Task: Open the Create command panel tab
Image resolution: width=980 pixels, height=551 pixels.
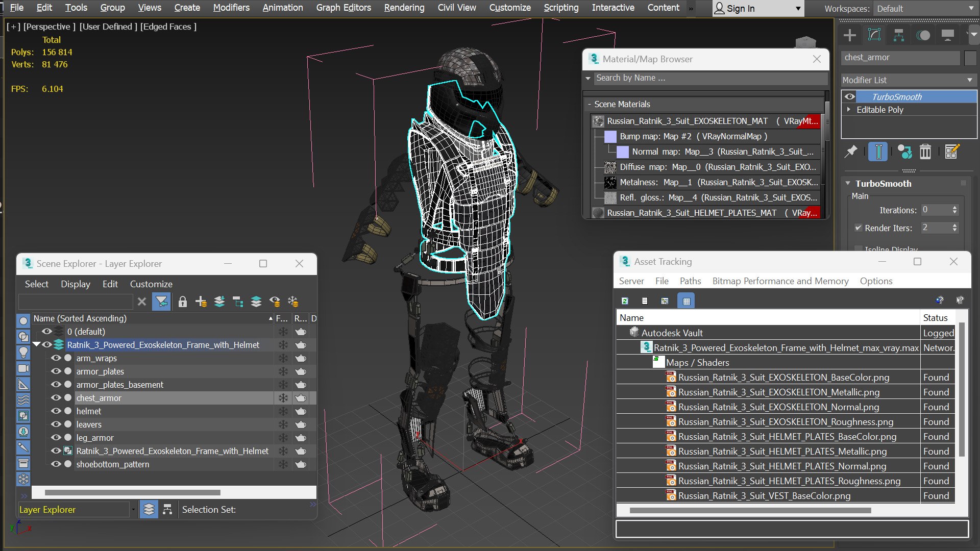Action: (x=850, y=35)
